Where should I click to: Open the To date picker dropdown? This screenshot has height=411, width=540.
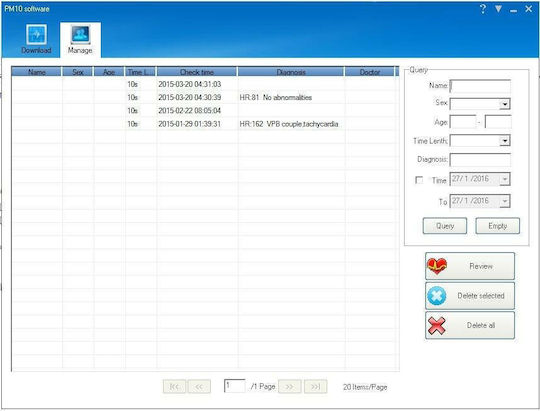(x=505, y=201)
